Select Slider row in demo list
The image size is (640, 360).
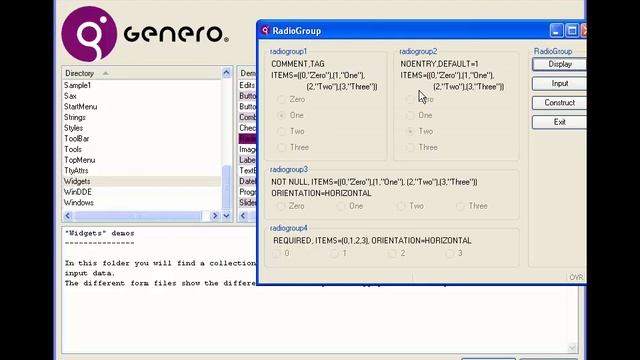(x=247, y=202)
